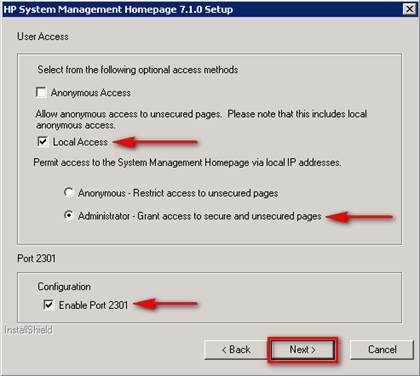Screen dimensions: 420x376
Task: Close the HP Setup dialog window
Action: 409,9
